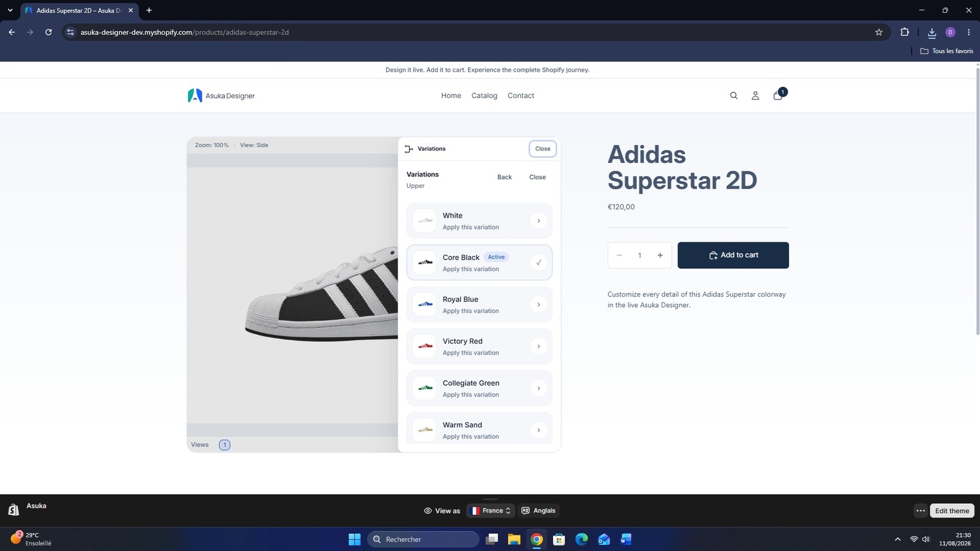This screenshot has height=551, width=980.
Task: Open Chrome downloads icon
Action: coord(932,32)
